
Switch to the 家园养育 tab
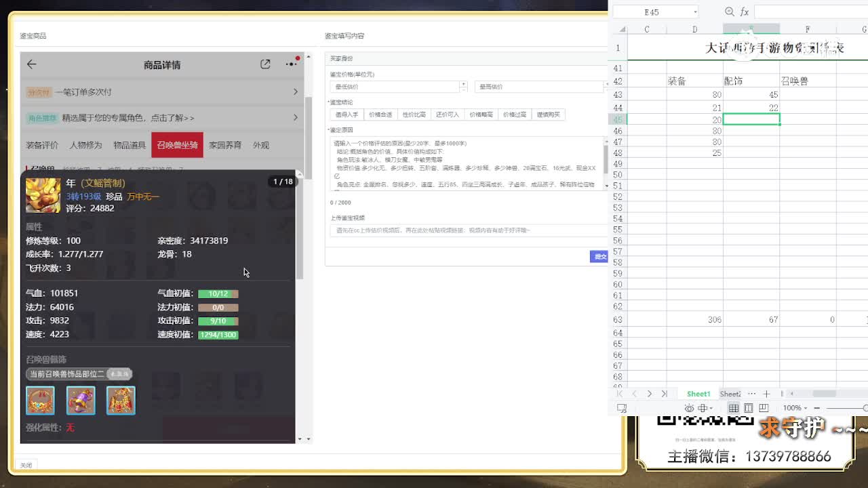225,145
